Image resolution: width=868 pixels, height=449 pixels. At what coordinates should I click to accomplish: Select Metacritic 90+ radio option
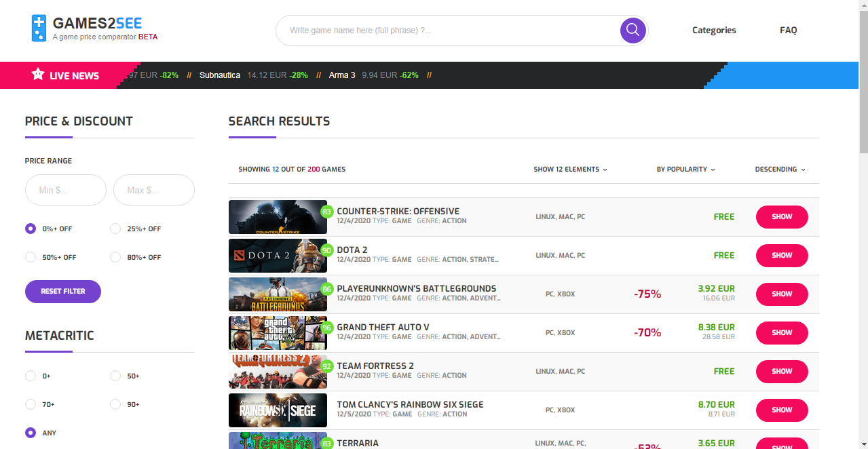115,404
